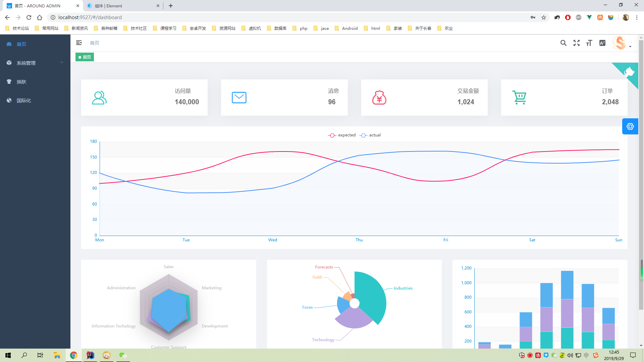Open the 常用网站 bookmark folder
644x362 pixels.
(47, 28)
